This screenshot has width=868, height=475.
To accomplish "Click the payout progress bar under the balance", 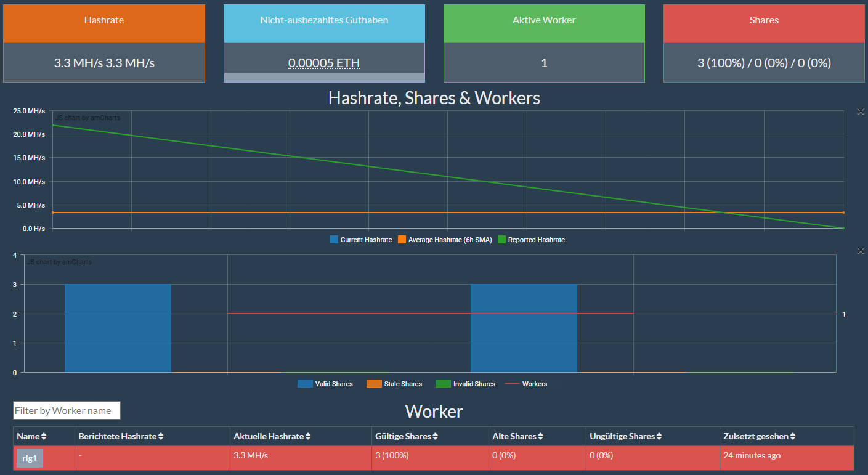I will pos(324,78).
